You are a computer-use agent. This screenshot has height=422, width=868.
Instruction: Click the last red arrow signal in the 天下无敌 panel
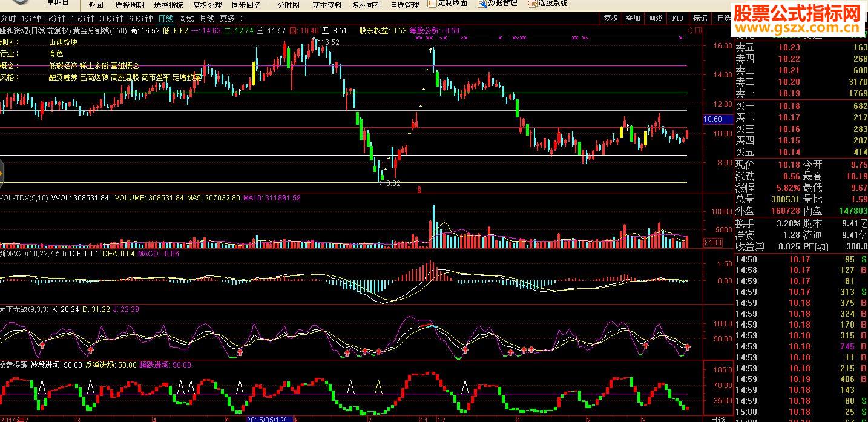point(688,347)
